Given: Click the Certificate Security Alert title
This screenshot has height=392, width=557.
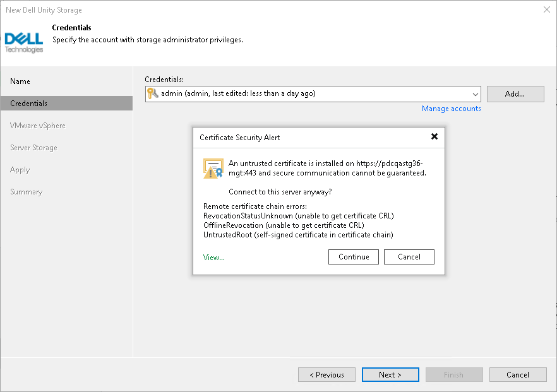Looking at the screenshot, I should [x=240, y=138].
